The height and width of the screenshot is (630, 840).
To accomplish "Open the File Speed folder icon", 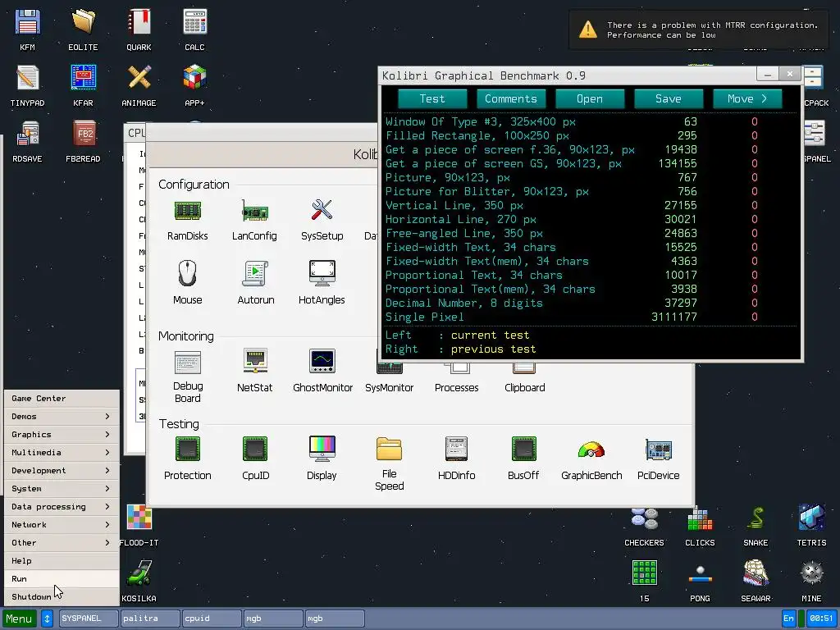I will click(389, 449).
